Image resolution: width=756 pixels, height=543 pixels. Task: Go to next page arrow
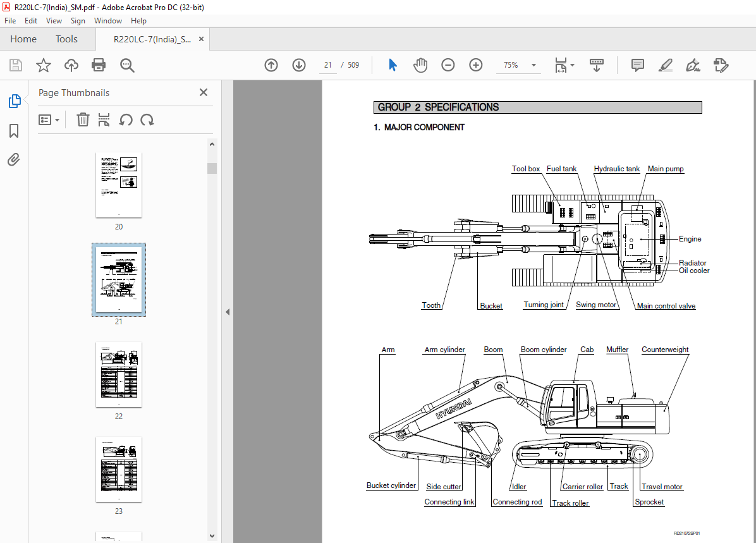(x=299, y=65)
